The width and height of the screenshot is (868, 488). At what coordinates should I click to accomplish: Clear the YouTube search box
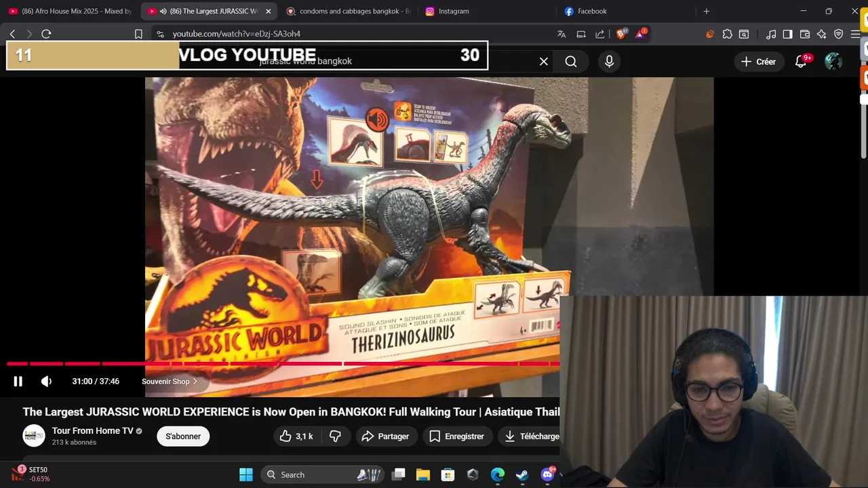click(544, 62)
